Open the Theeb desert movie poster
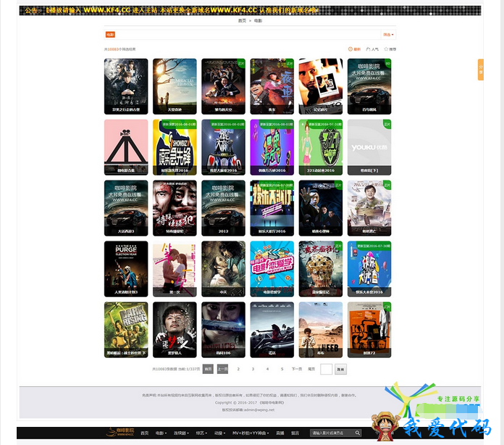Viewport: 504px width, 445px height. click(x=321, y=330)
